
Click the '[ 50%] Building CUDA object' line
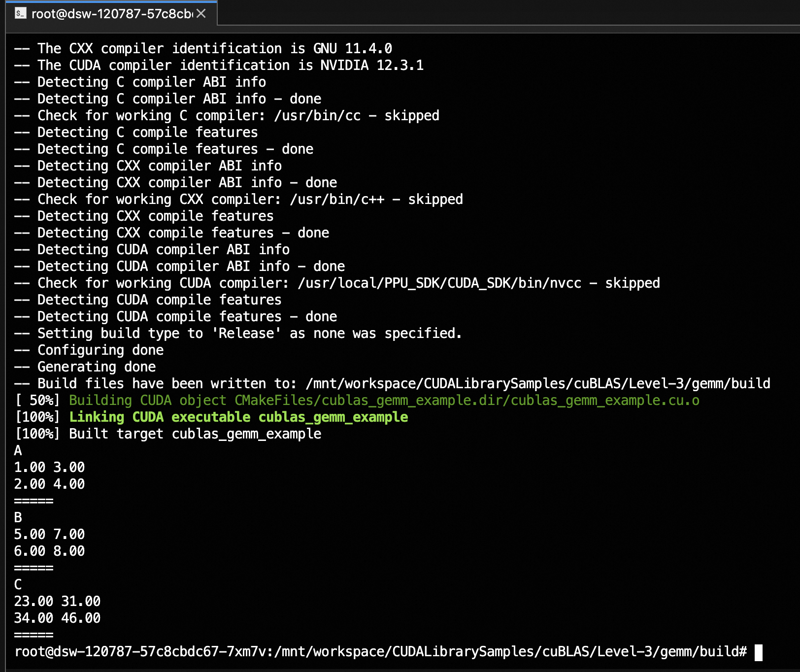point(357,400)
